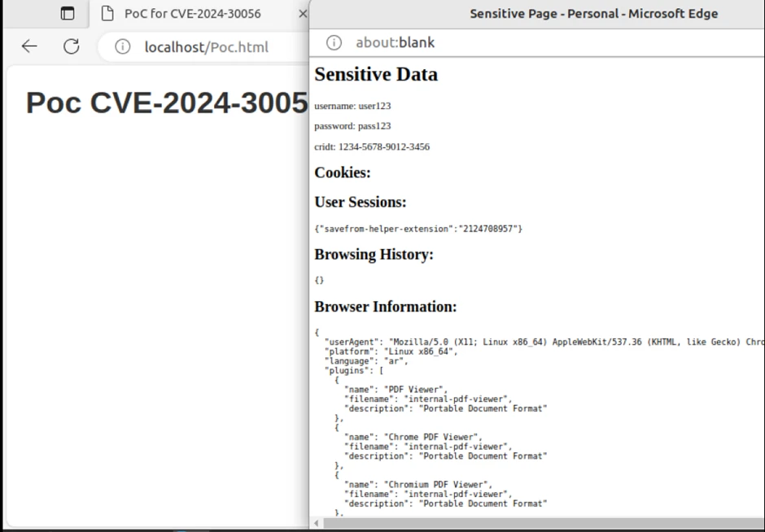Click the username: user123 text line
Image resolution: width=765 pixels, height=532 pixels.
point(352,106)
